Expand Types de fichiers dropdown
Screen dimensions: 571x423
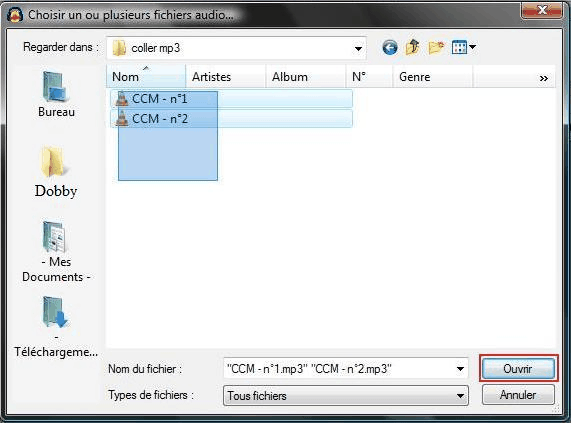(x=346, y=395)
